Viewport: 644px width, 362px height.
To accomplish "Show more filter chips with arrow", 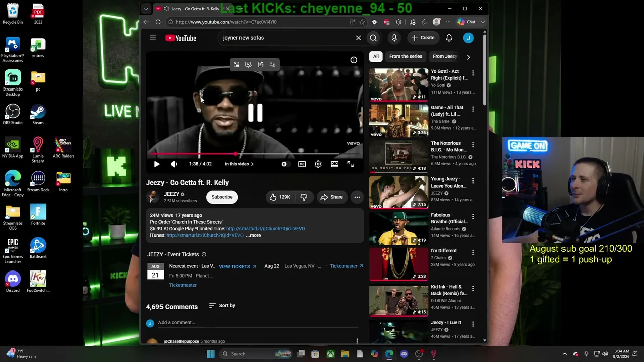I will [x=468, y=57].
